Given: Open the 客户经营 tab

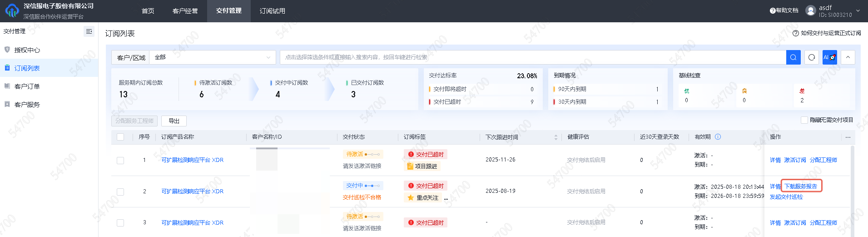Looking at the screenshot, I should (185, 11).
